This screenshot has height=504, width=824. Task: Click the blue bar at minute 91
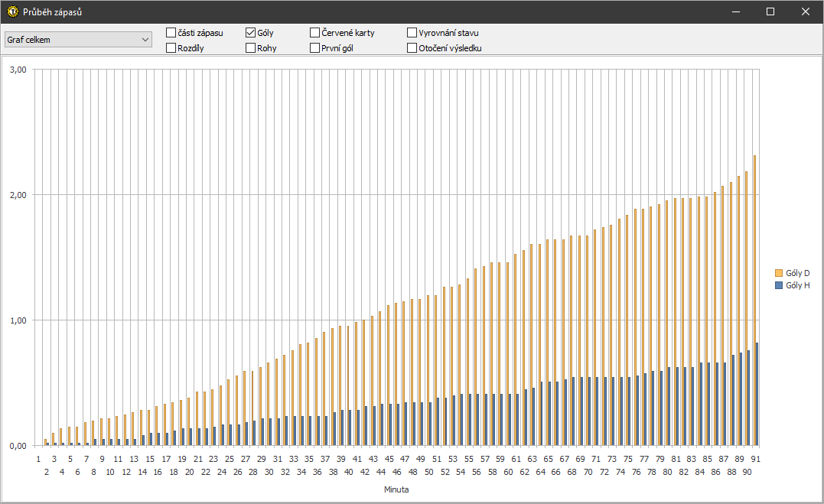point(757,395)
